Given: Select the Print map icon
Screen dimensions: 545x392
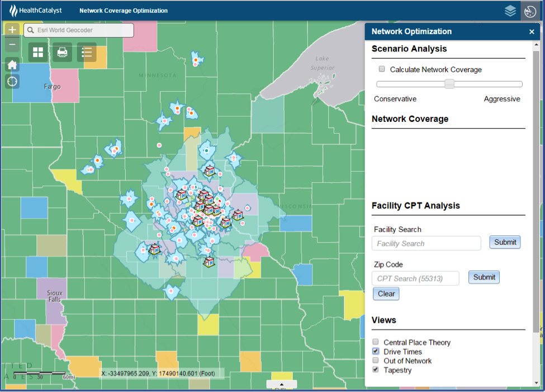Looking at the screenshot, I should [x=61, y=52].
